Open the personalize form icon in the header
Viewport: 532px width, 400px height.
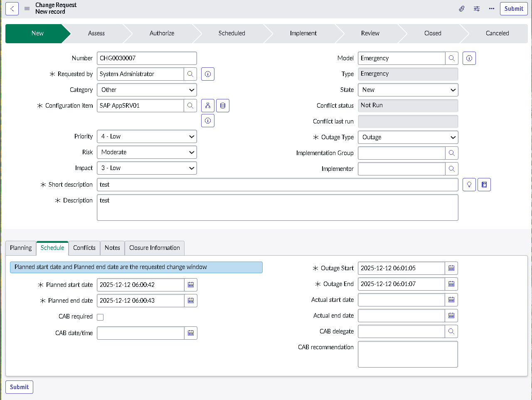[x=476, y=8]
